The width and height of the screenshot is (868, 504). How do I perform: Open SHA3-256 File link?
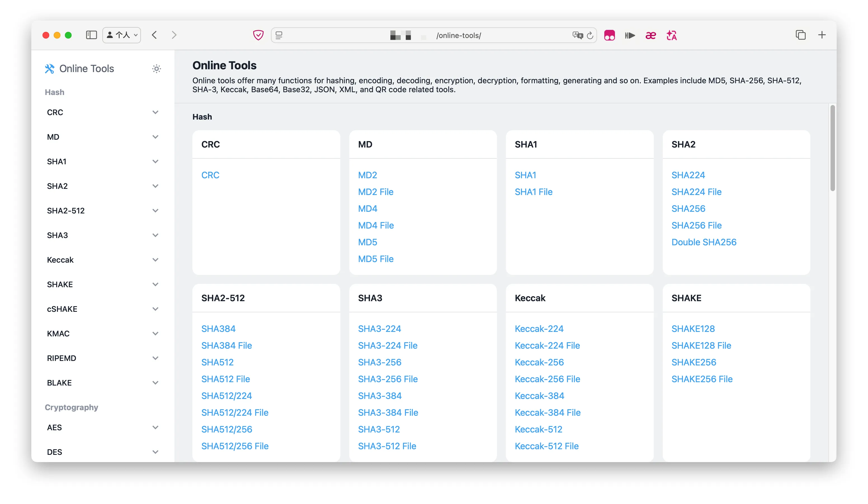click(388, 379)
